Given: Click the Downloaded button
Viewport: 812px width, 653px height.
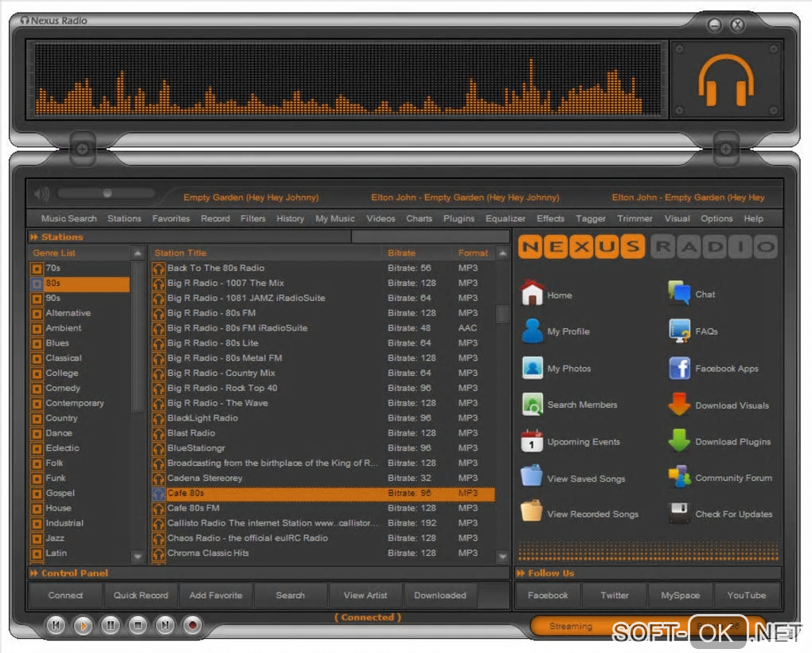Looking at the screenshot, I should [440, 596].
